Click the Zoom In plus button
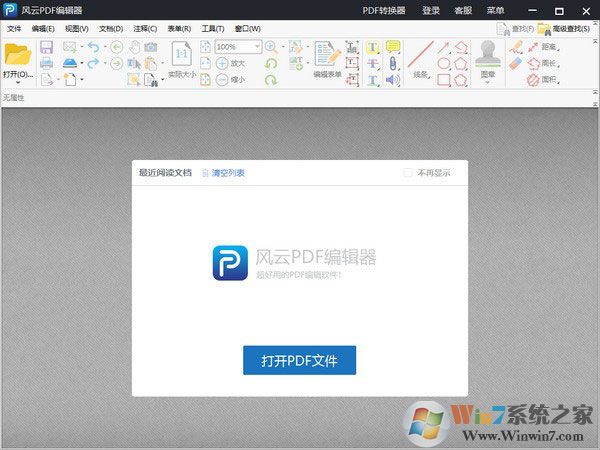Viewport: 600px width, 450px height. (222, 63)
